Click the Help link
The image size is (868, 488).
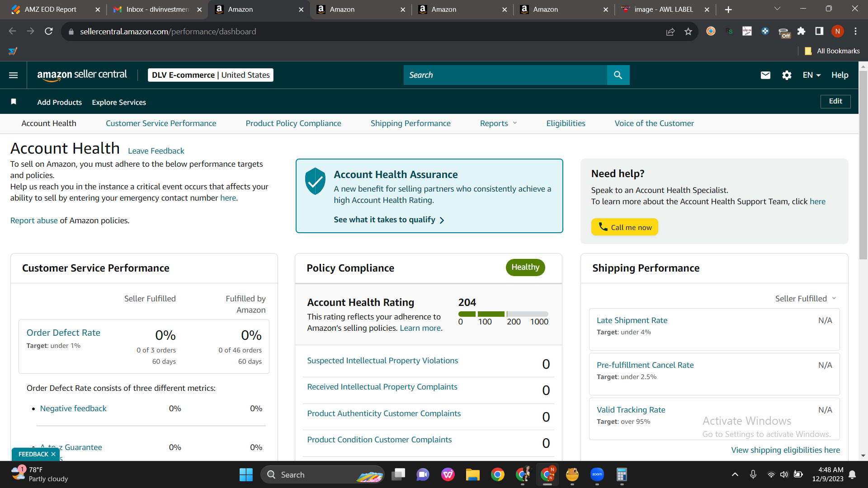click(x=840, y=75)
